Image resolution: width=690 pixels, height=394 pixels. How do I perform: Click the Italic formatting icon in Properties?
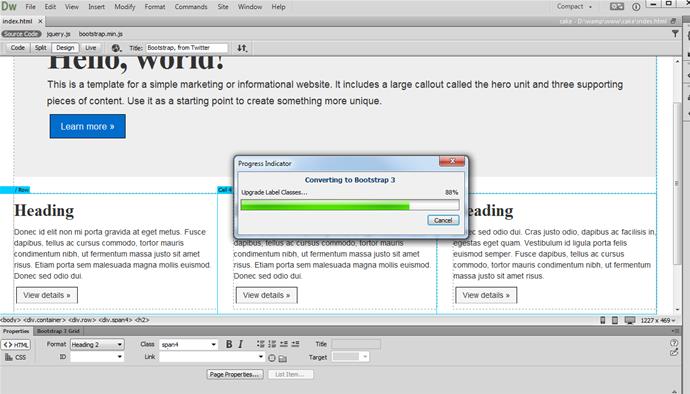(240, 344)
